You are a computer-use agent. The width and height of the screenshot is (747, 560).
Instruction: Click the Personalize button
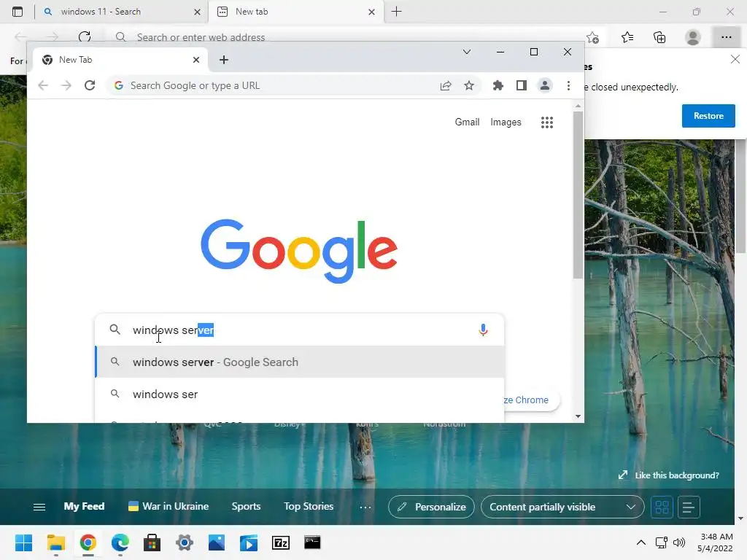pos(431,507)
